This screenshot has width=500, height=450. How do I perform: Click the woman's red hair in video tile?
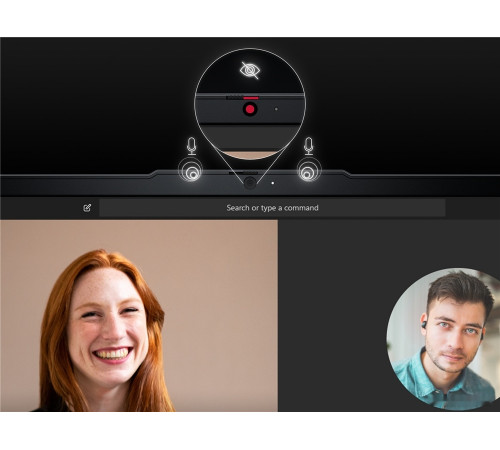(57, 333)
